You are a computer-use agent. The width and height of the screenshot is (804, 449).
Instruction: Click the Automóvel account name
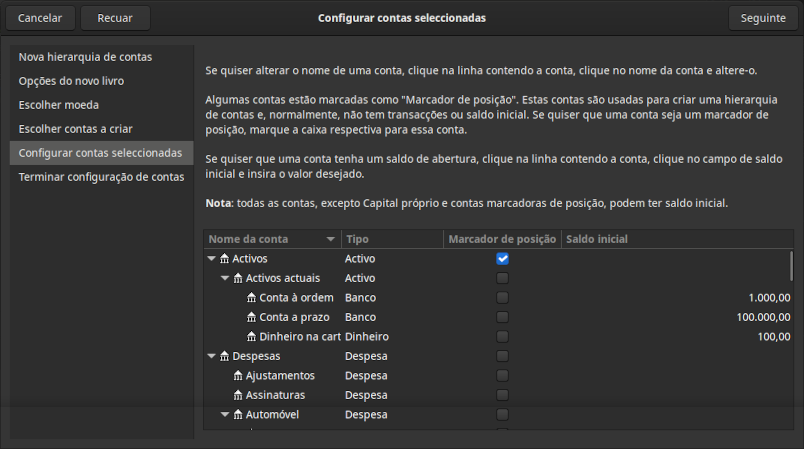272,415
